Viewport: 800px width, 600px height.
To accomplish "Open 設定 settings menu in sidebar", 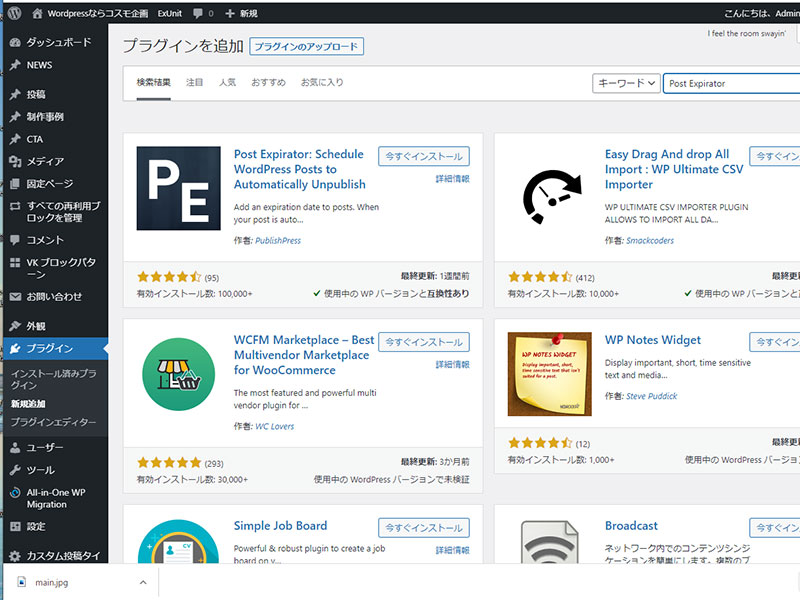I will (x=36, y=526).
